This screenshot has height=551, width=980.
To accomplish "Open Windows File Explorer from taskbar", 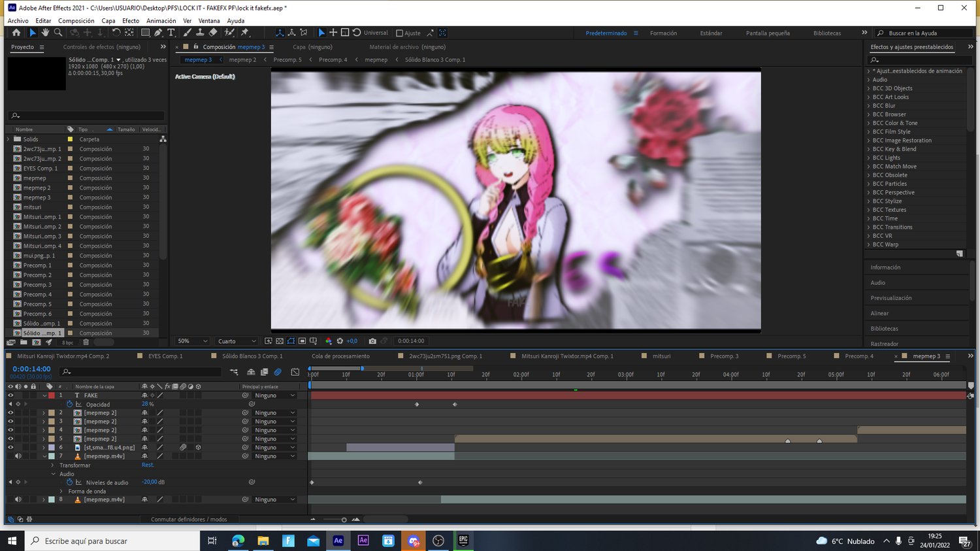I will 263,541.
